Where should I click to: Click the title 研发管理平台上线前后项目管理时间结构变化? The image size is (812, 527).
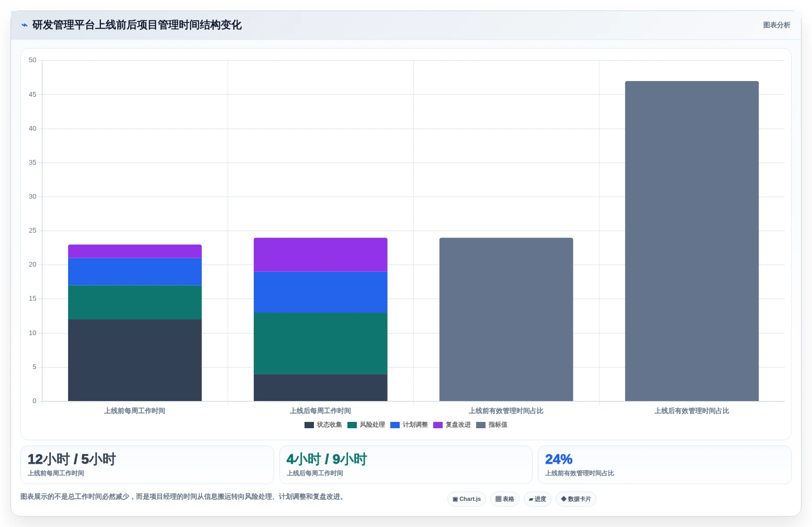[137, 25]
